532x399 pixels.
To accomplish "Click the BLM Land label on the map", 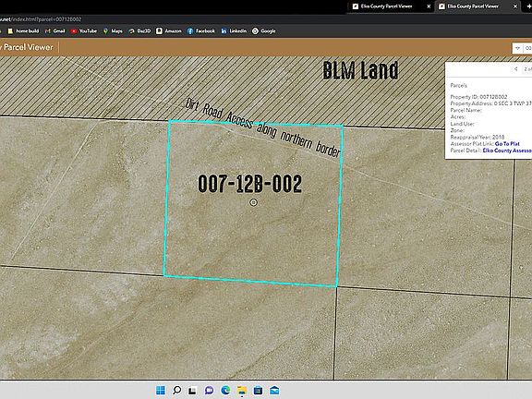I will tap(360, 70).
